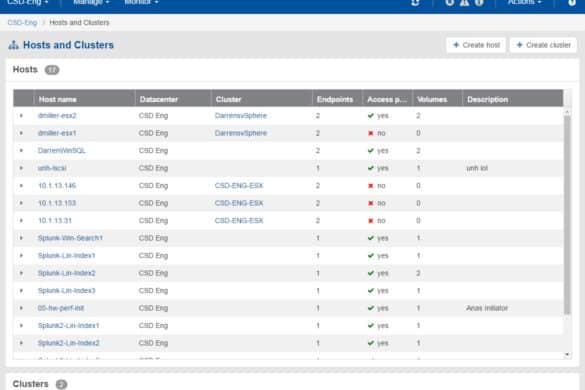The height and width of the screenshot is (390, 585).
Task: Expand the dmiller-esx2 host row
Action: pos(21,116)
